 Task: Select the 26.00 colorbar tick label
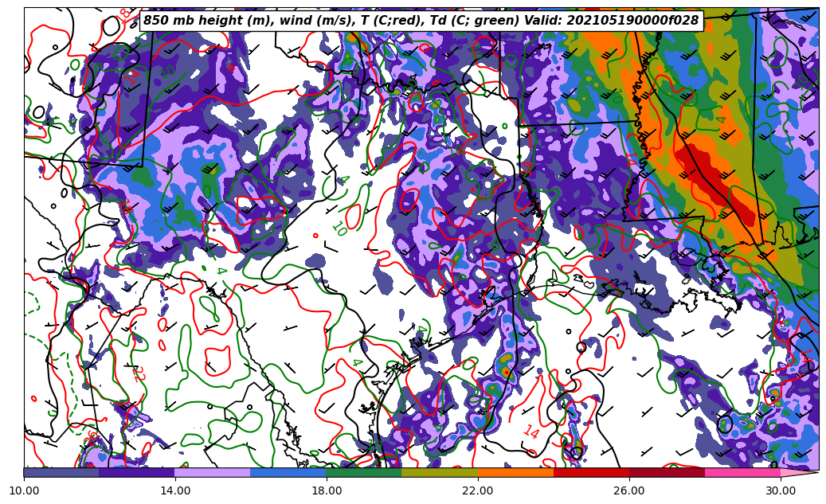click(x=628, y=490)
